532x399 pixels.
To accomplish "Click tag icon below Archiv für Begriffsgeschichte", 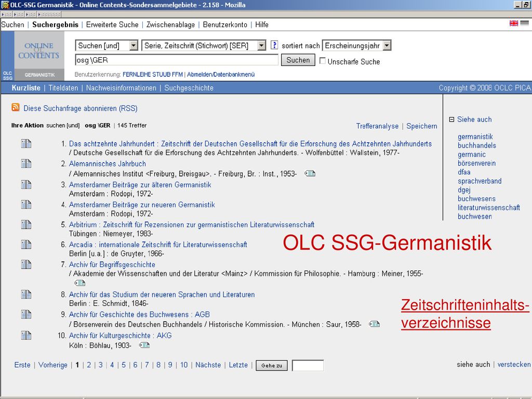I will click(x=79, y=283).
